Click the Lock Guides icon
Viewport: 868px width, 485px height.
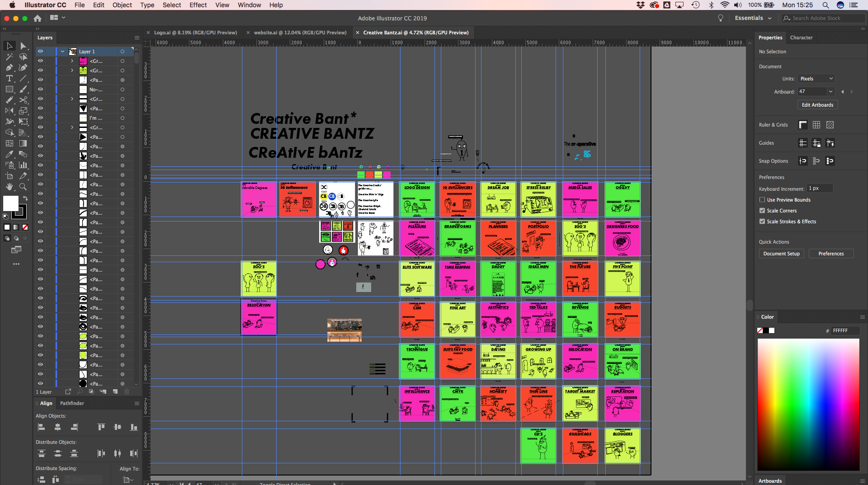click(x=816, y=143)
